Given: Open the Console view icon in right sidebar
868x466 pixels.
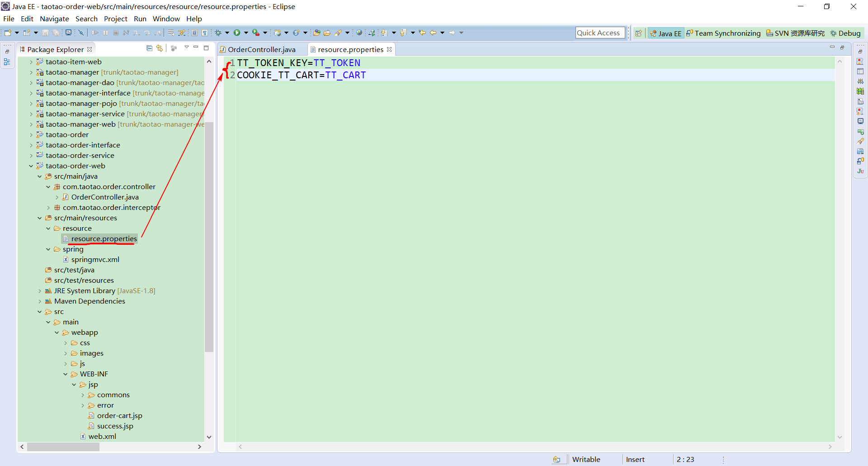Looking at the screenshot, I should tap(860, 121).
